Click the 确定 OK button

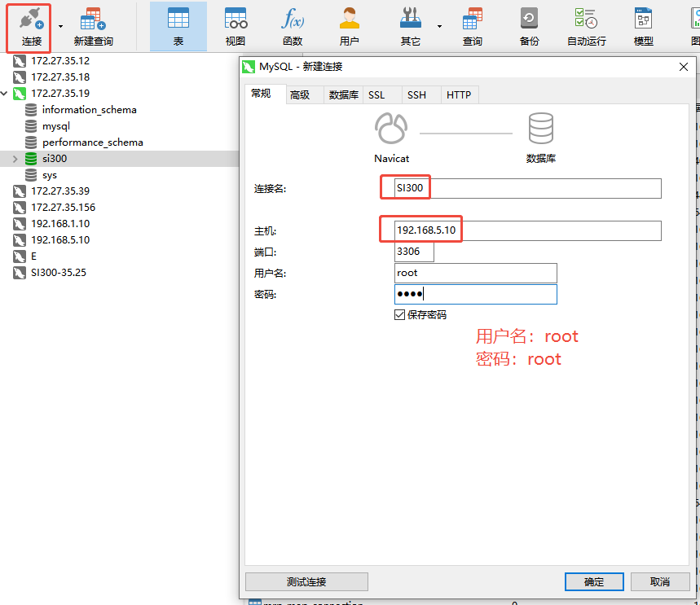(594, 582)
